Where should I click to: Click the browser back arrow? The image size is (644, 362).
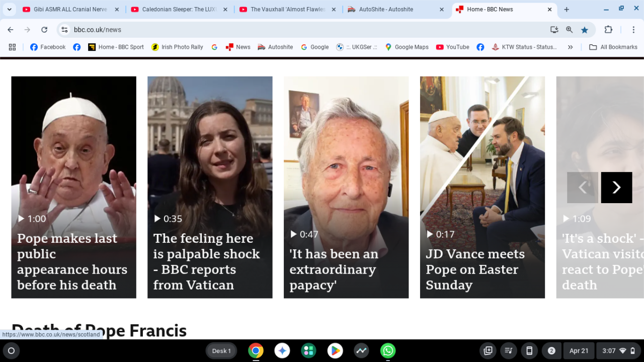point(11,30)
